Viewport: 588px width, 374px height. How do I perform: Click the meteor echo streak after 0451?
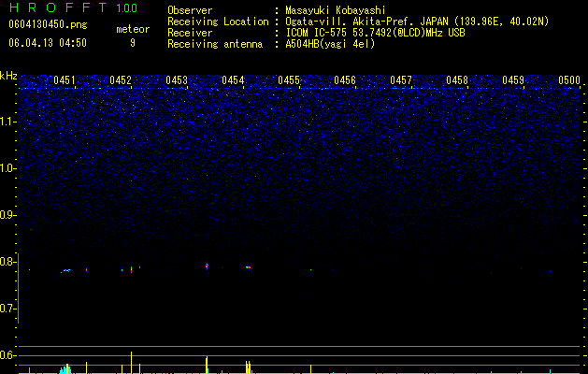pyautogui.click(x=65, y=270)
